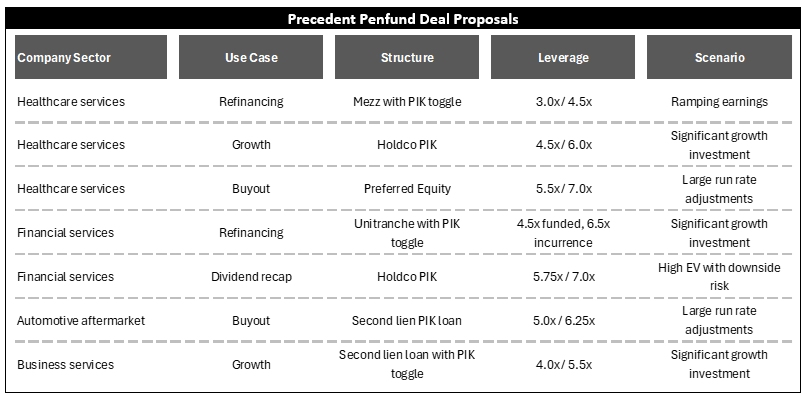Select the Use Case column header

click(x=251, y=57)
